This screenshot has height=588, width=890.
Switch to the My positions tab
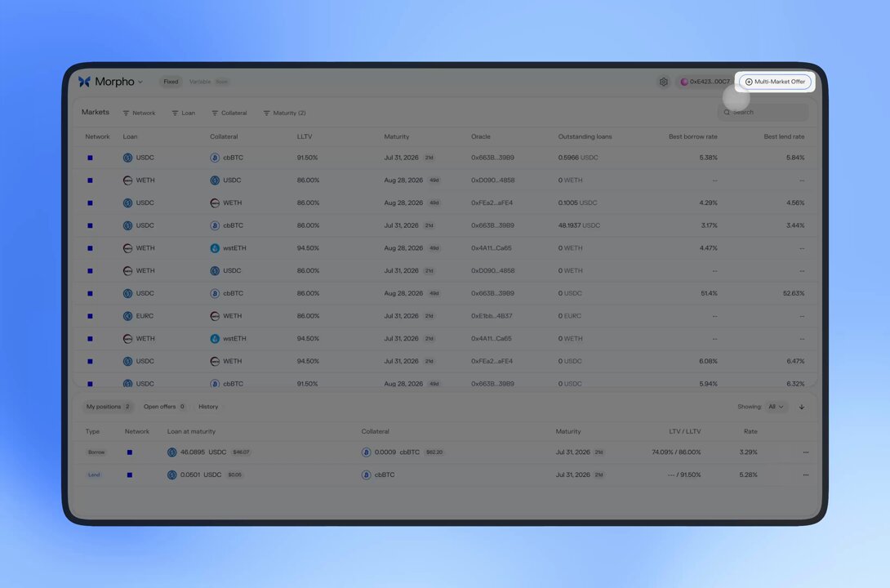coord(108,407)
